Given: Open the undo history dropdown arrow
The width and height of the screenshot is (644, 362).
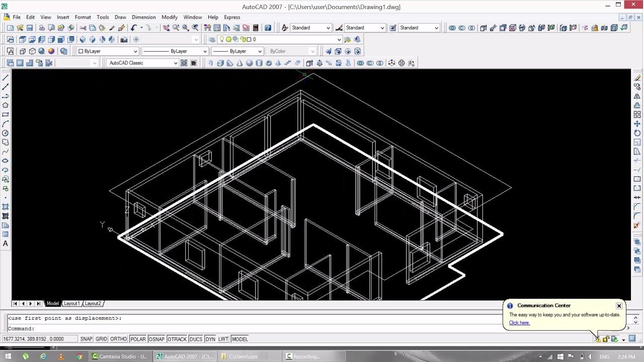Looking at the screenshot, I should tap(141, 28).
